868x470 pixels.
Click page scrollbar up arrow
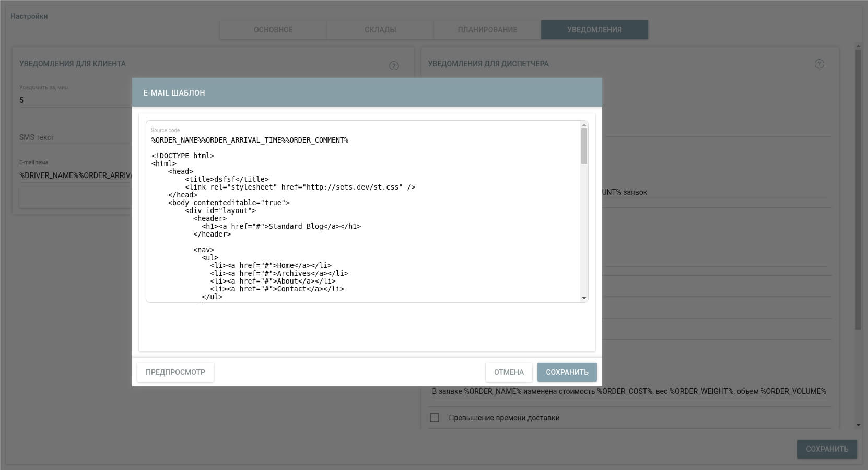tap(858, 46)
